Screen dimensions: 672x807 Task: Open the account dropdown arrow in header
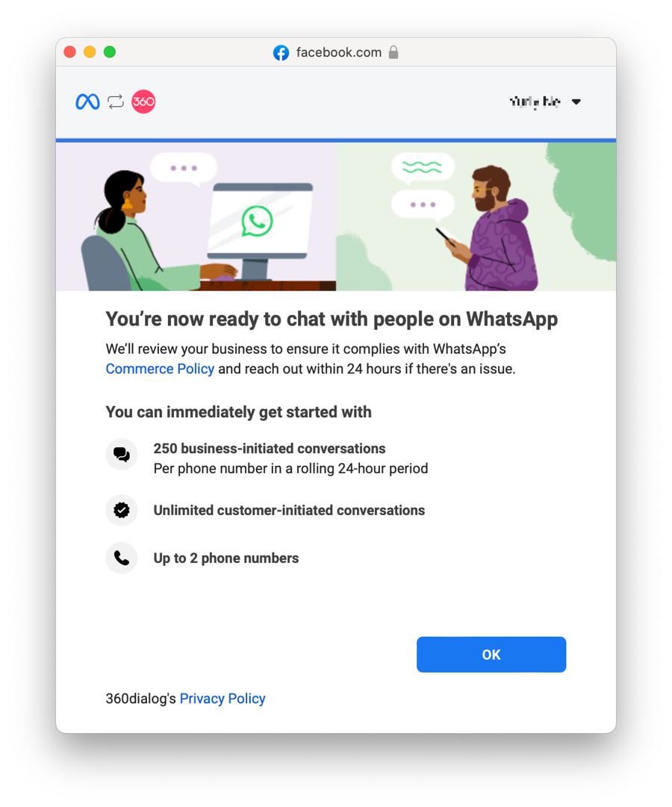(576, 102)
